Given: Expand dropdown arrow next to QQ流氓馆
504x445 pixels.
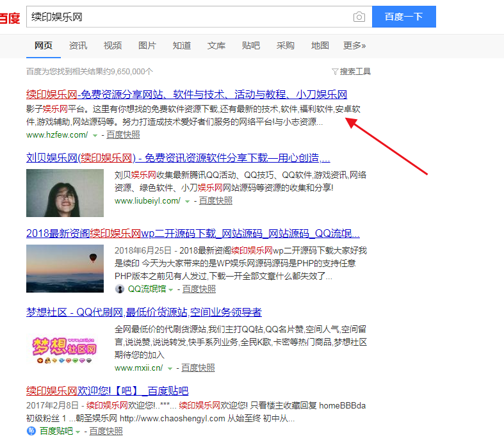Looking at the screenshot, I should coord(171,290).
